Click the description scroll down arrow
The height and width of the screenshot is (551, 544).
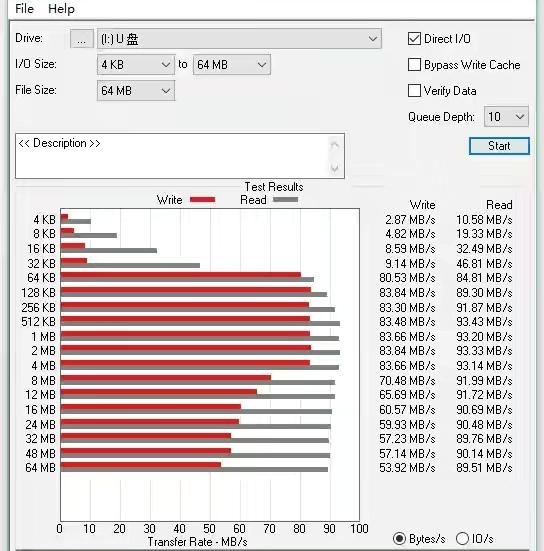[x=335, y=168]
